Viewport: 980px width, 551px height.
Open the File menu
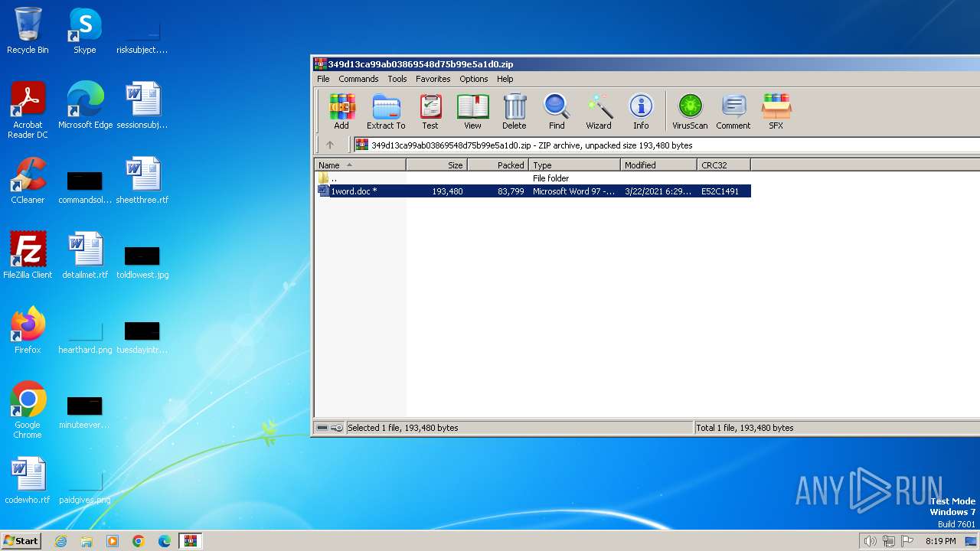coord(323,79)
